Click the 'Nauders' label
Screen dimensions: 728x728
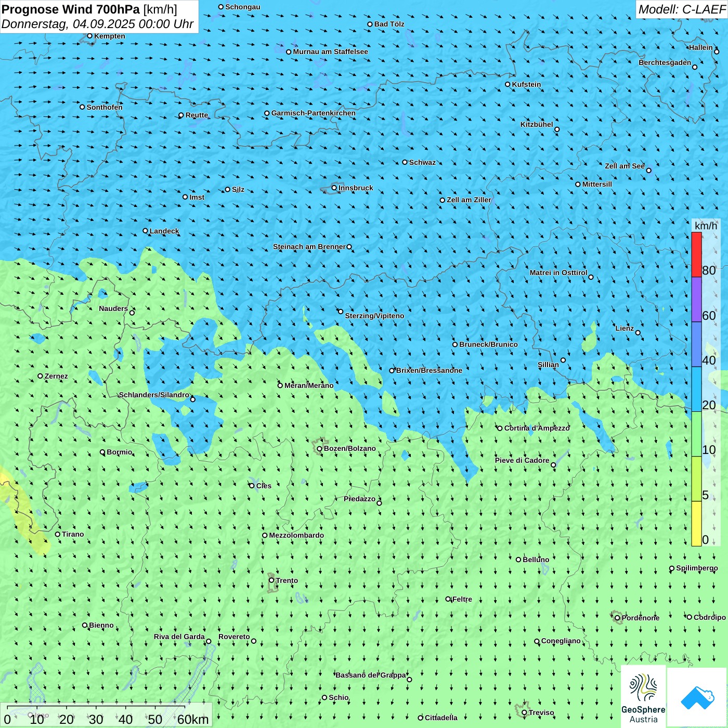click(x=113, y=308)
